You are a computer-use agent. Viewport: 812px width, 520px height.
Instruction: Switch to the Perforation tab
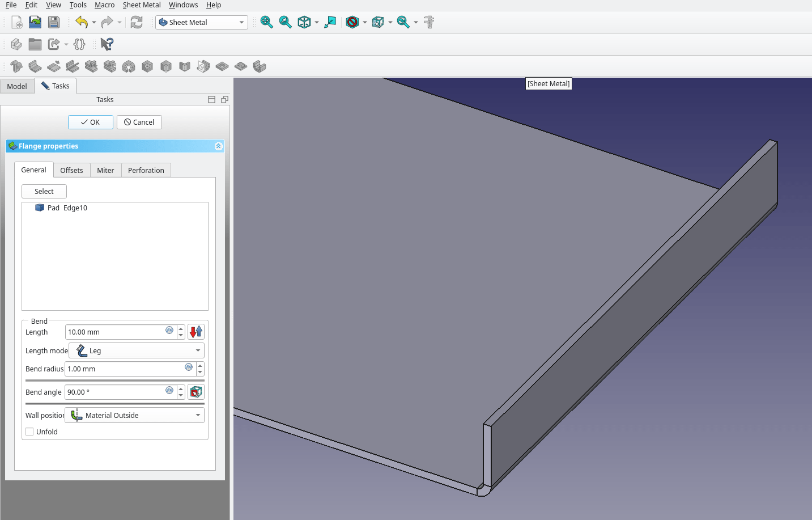click(146, 170)
